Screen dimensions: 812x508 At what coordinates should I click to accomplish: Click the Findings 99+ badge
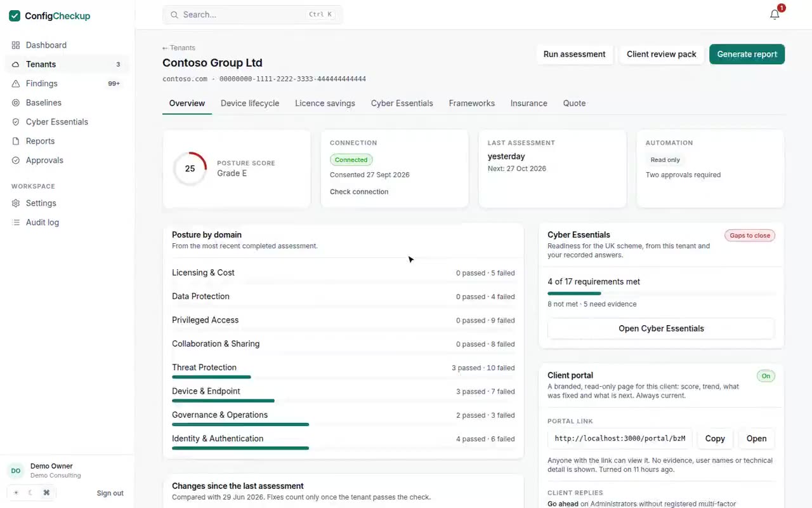pos(114,84)
